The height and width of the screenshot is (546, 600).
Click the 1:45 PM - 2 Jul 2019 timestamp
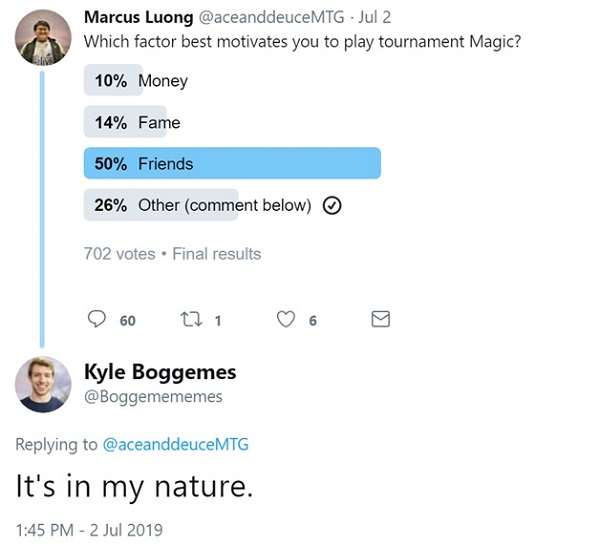point(89,528)
